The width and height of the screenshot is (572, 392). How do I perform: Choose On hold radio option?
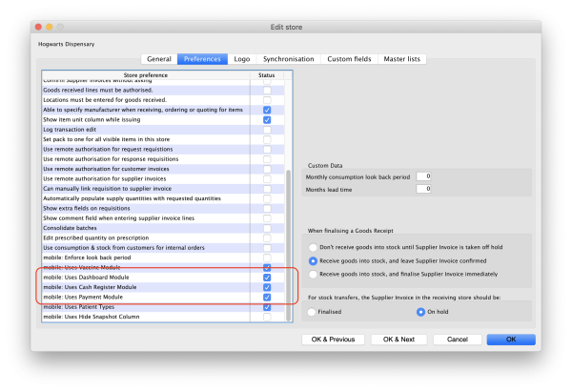(x=420, y=310)
